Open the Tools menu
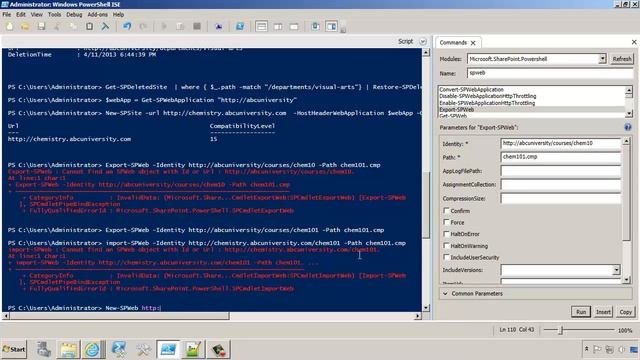This screenshot has width=640, height=360. click(x=54, y=14)
